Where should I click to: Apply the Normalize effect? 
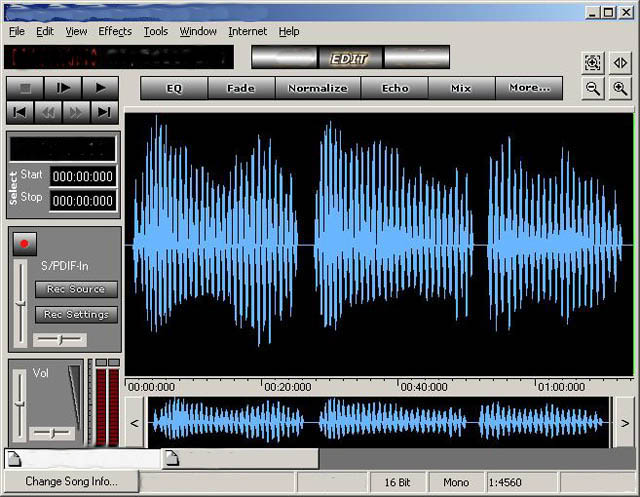pyautogui.click(x=317, y=88)
